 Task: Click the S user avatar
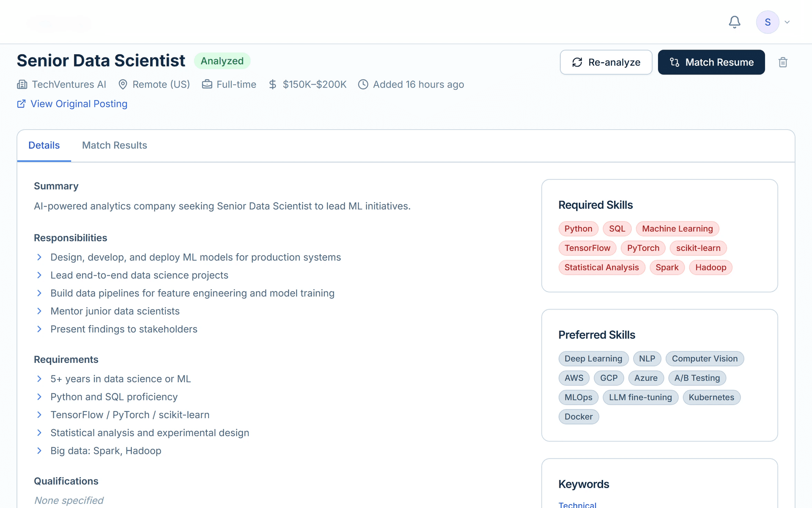pyautogui.click(x=768, y=22)
